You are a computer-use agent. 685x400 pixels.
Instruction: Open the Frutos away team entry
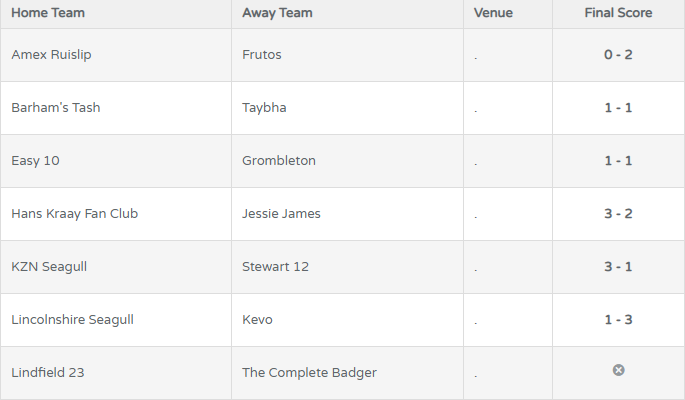[262, 55]
